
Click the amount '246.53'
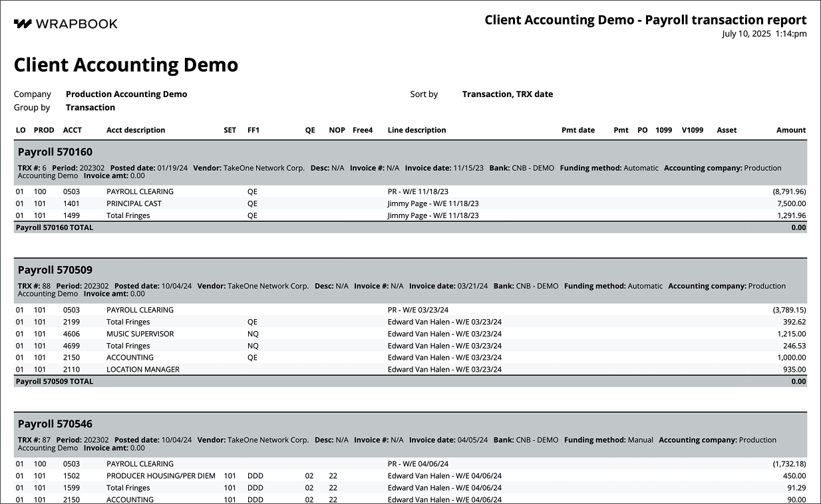click(795, 346)
